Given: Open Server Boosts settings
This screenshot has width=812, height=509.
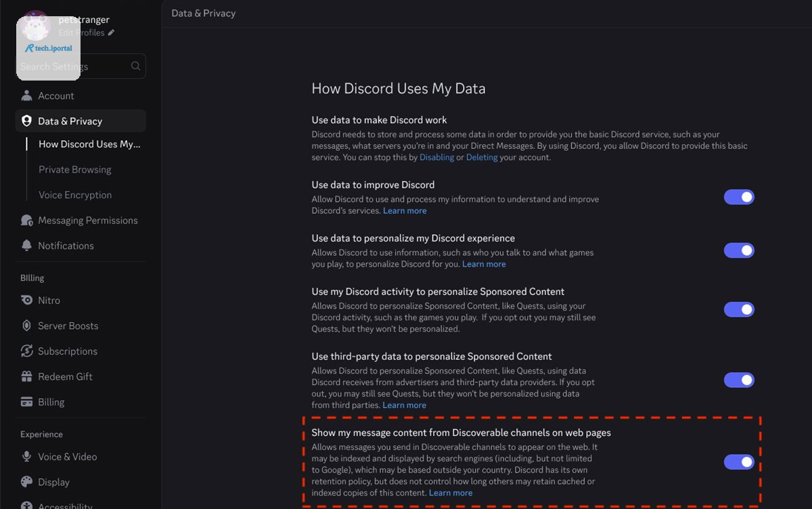Looking at the screenshot, I should click(x=81, y=326).
